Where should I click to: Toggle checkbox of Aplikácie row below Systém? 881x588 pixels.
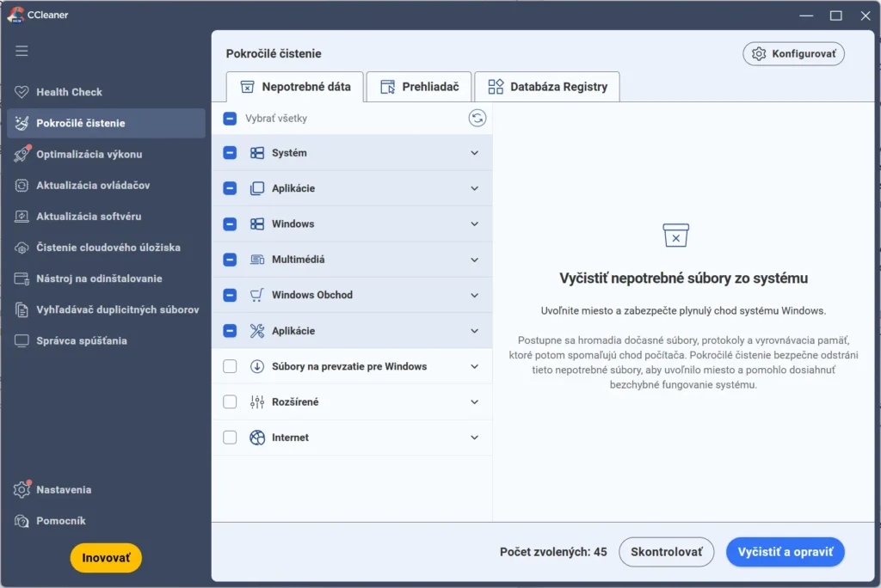pos(230,188)
